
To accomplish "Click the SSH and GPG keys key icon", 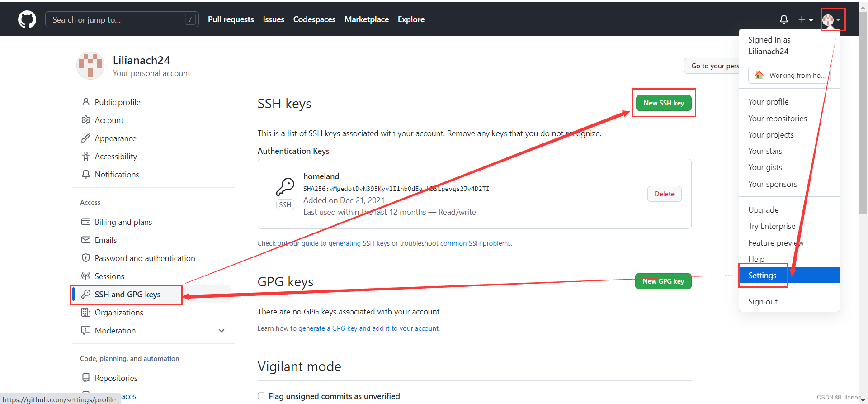I will pos(86,294).
